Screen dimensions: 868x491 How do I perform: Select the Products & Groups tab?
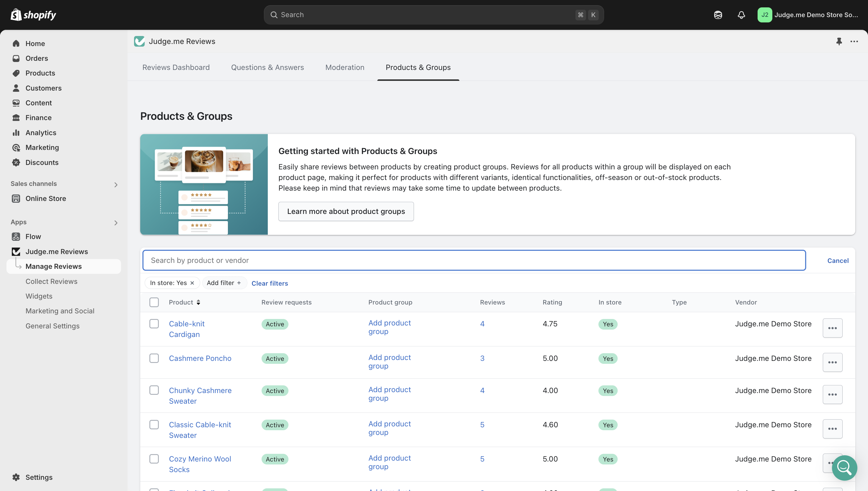pyautogui.click(x=418, y=67)
